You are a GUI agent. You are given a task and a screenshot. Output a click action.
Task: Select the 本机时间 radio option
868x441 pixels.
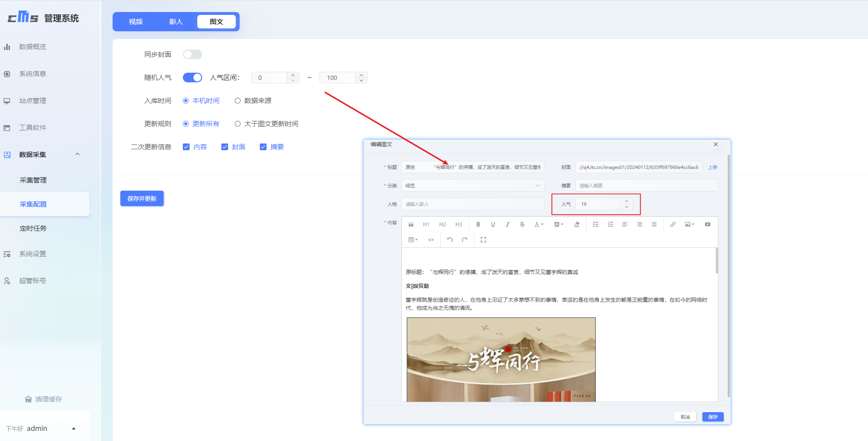(x=201, y=101)
